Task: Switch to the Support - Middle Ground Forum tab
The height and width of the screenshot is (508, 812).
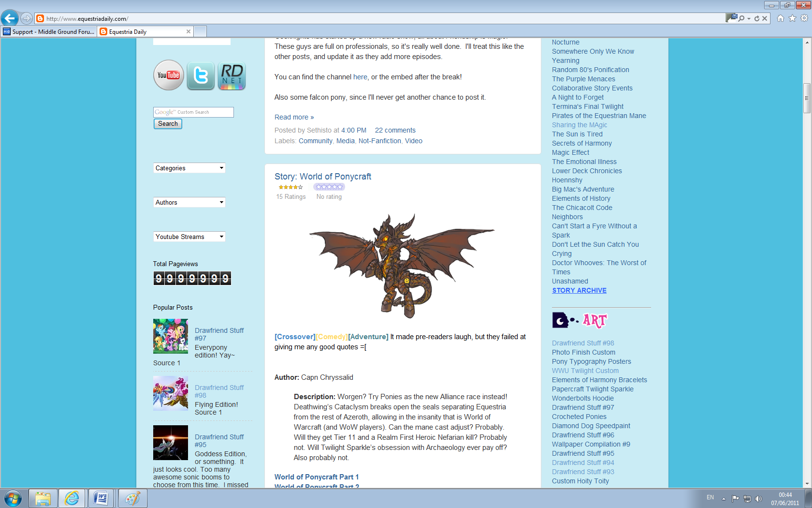Action: (49, 31)
